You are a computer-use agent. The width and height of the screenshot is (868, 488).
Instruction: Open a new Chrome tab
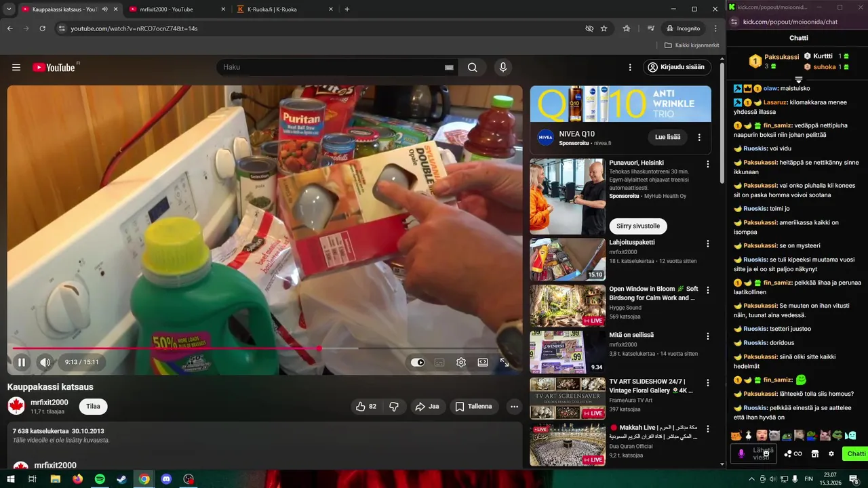pos(347,9)
